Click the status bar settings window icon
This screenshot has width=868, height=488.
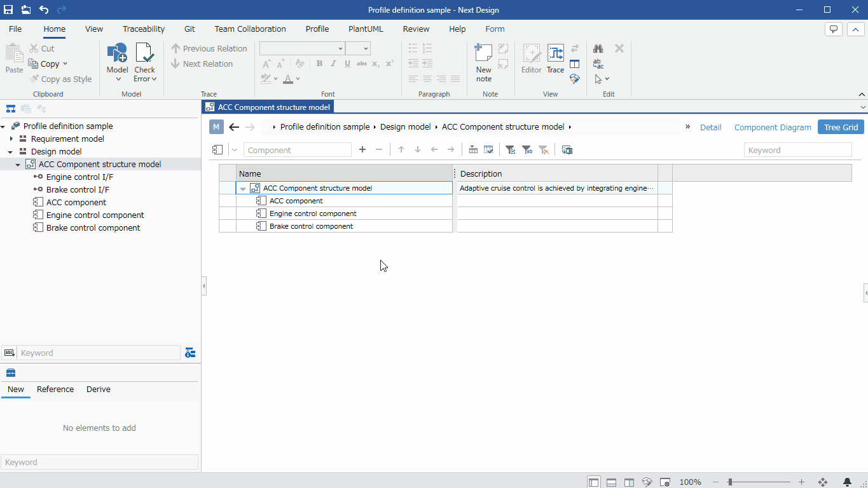[x=665, y=482]
